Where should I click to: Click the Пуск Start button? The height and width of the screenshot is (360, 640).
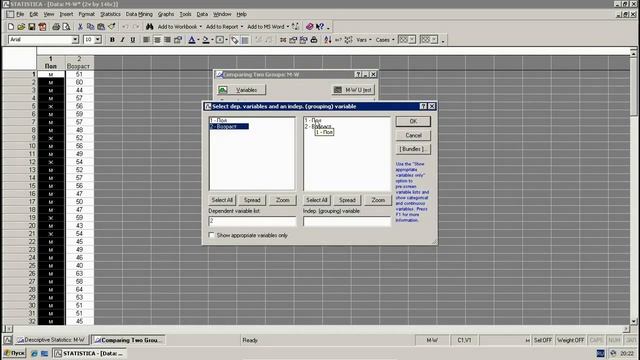coord(15,353)
